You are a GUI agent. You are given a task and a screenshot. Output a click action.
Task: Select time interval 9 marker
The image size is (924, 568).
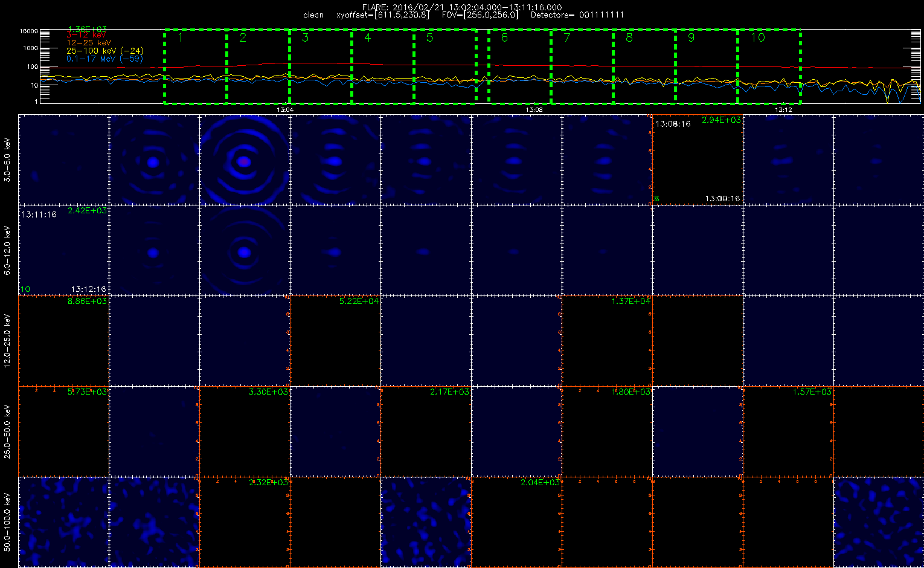tap(691, 38)
